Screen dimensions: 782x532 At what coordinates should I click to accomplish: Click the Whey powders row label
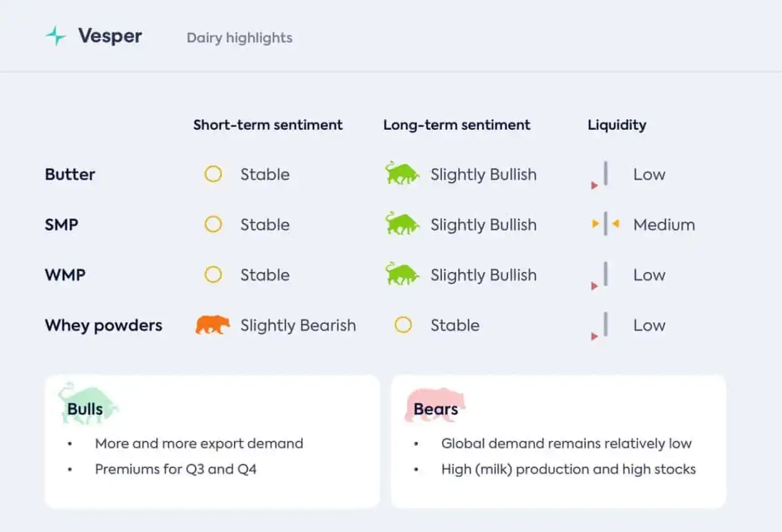104,326
